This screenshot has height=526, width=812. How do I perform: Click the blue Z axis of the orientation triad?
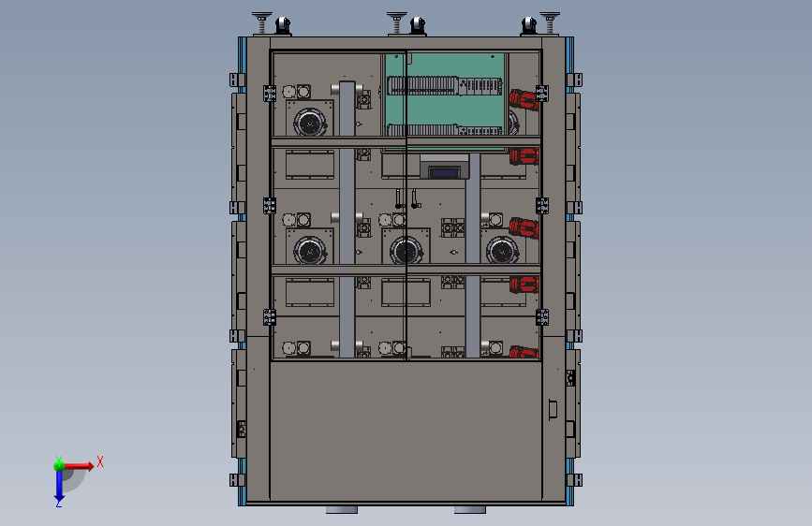[59, 486]
